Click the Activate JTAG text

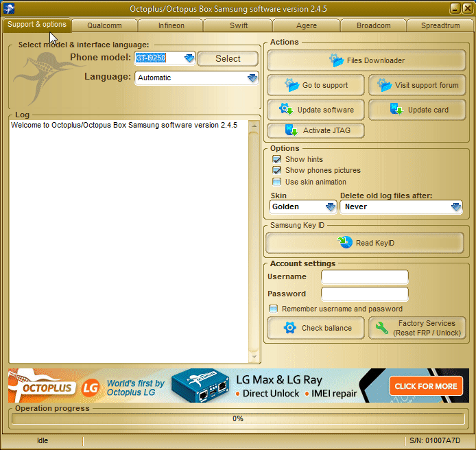pos(326,130)
